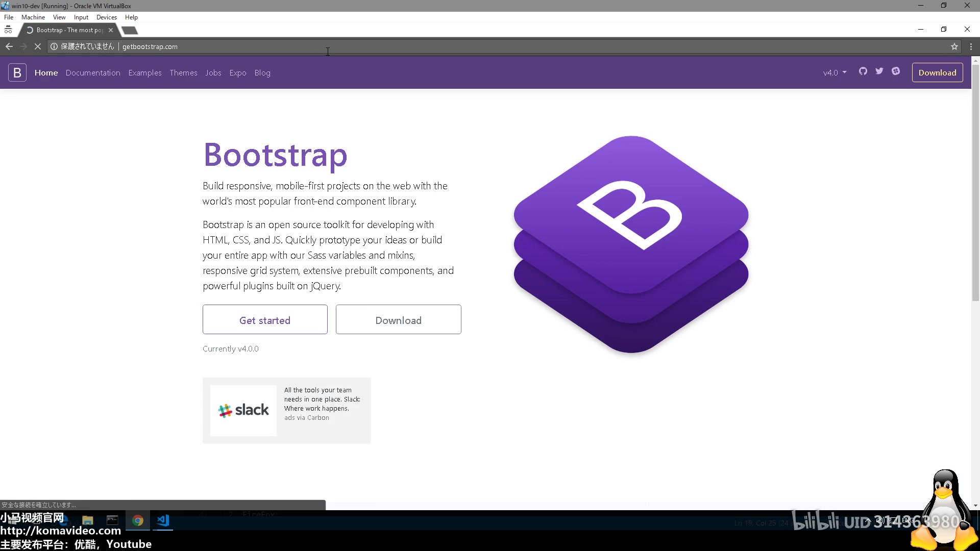Screen dimensions: 980x551
Task: Open Expo page
Action: pos(238,72)
